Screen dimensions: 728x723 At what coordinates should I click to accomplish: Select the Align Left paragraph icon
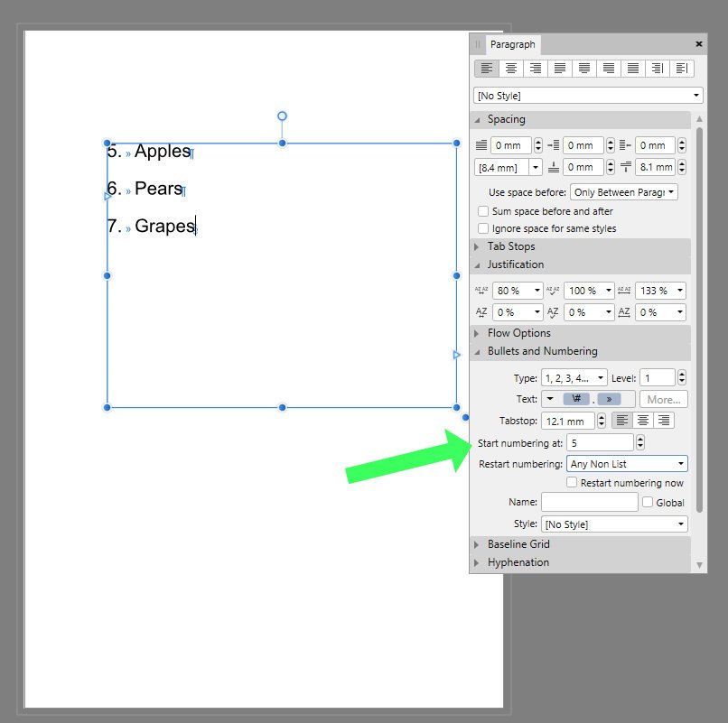[x=486, y=69]
